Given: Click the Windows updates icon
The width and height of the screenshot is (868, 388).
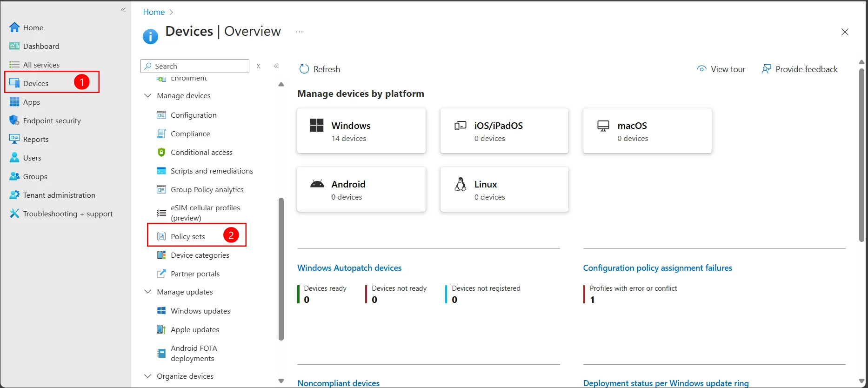Looking at the screenshot, I should (x=161, y=311).
